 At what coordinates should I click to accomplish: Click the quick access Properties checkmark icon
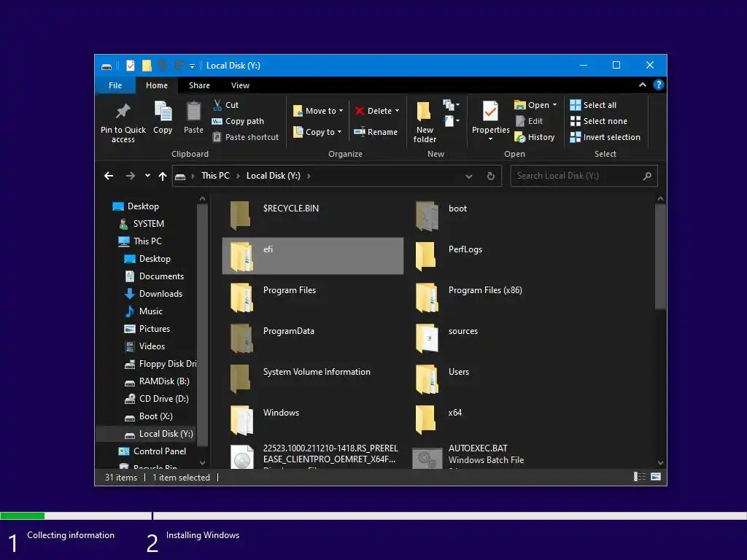tap(130, 65)
